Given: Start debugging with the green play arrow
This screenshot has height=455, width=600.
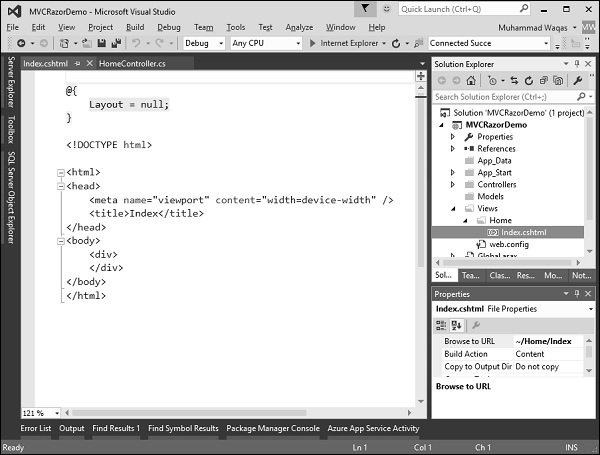Looking at the screenshot, I should pos(312,43).
